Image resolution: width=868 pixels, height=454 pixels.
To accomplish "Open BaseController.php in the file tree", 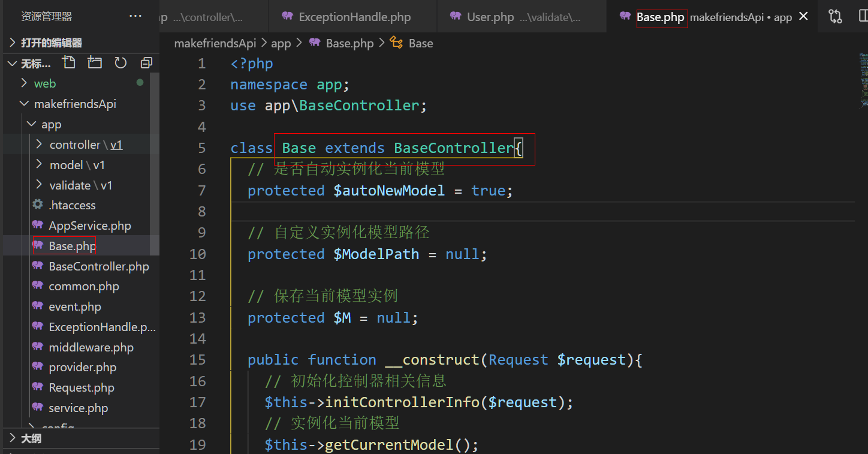I will point(99,266).
